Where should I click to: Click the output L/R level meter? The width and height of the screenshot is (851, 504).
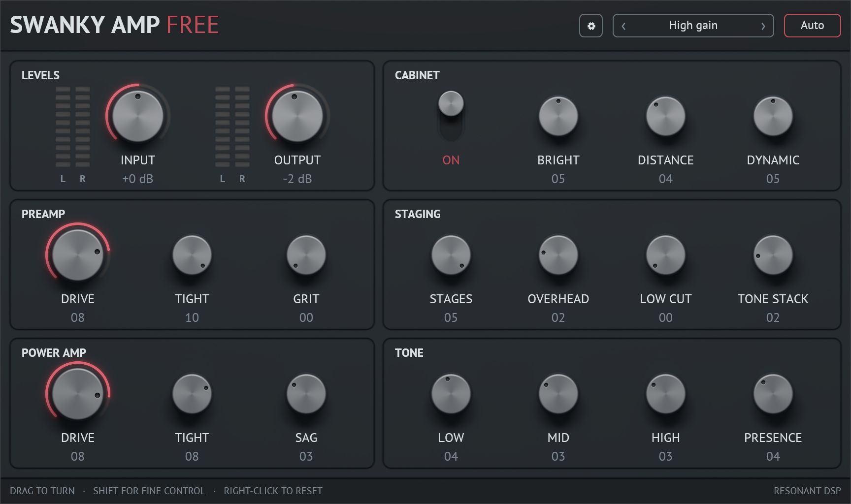232,126
